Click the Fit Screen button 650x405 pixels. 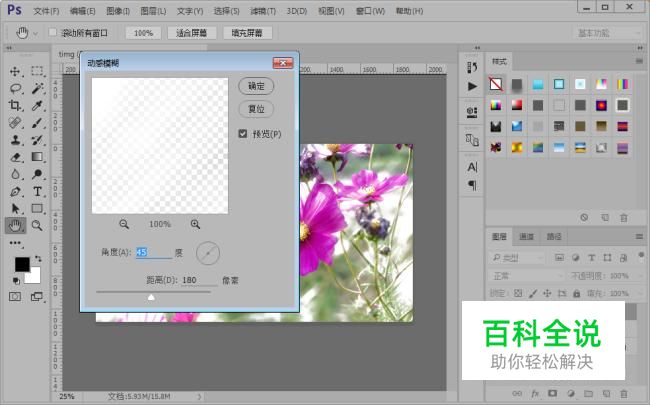click(192, 33)
